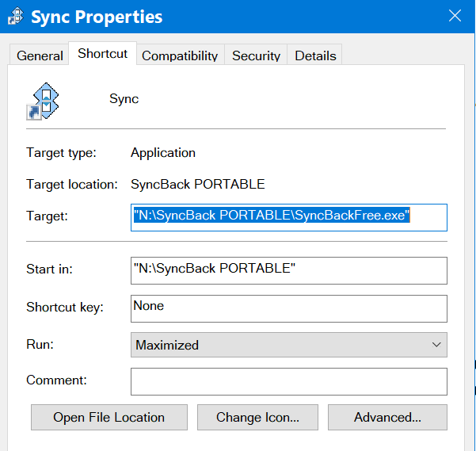Click the empty Comment field
This screenshot has height=451, width=476.
[x=289, y=382]
